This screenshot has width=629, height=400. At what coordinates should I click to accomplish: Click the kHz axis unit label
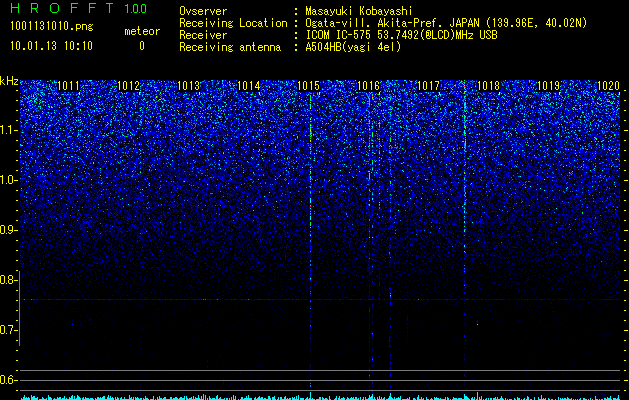click(9, 81)
